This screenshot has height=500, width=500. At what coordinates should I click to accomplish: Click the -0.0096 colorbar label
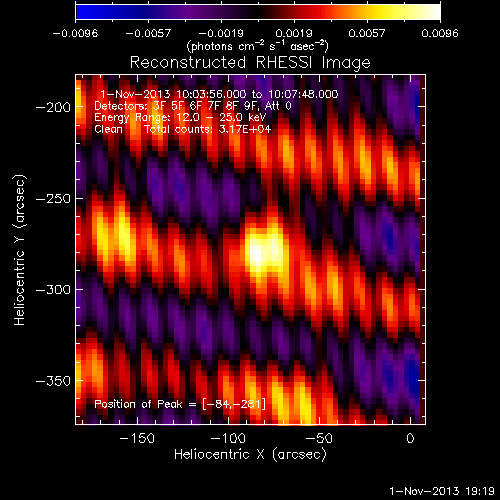[x=75, y=33]
